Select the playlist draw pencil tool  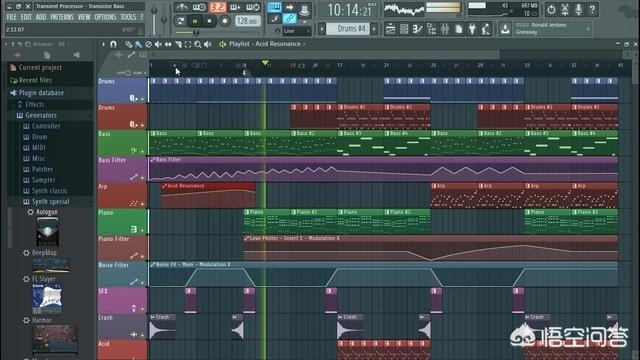click(x=129, y=44)
